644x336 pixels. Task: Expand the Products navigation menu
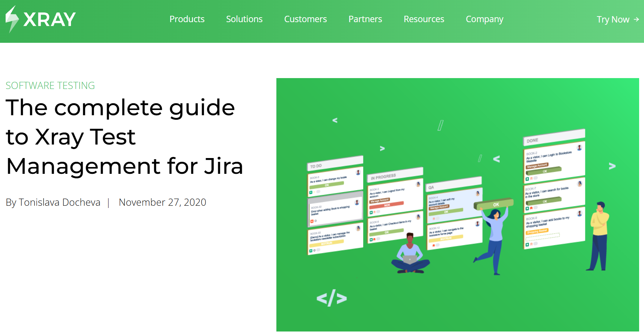coord(187,19)
